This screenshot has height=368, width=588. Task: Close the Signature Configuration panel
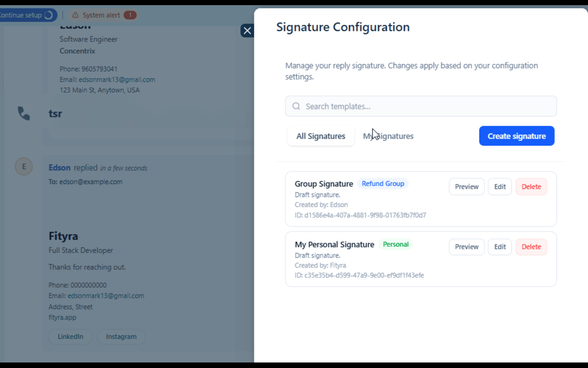click(x=247, y=31)
